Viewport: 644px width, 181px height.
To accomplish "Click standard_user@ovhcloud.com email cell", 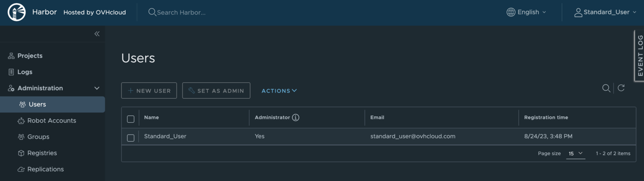I will click(x=413, y=137).
